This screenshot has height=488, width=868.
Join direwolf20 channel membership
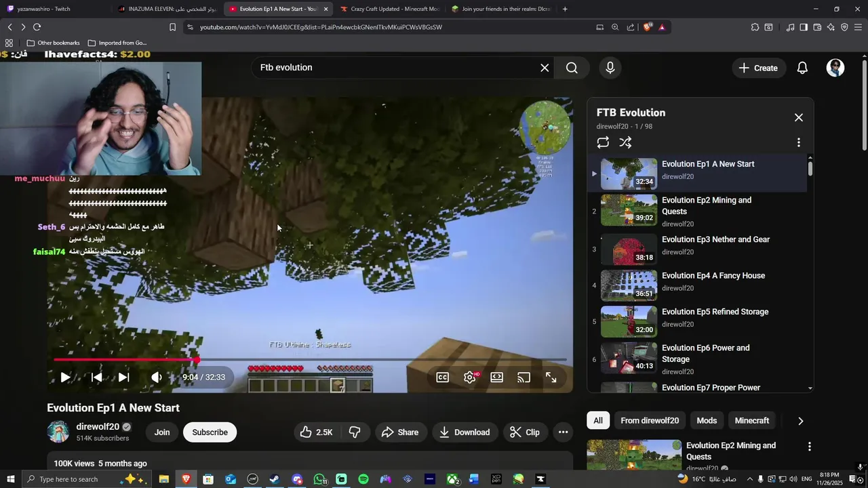tap(162, 432)
